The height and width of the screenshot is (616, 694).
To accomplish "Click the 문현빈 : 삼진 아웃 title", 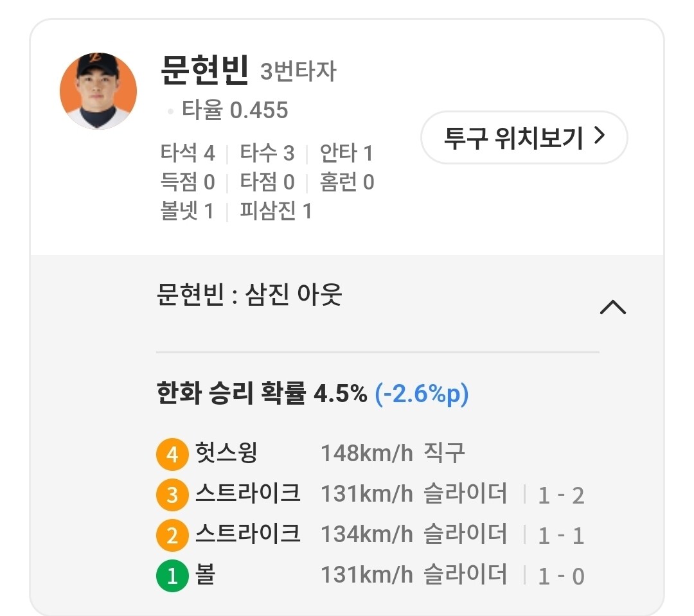I will [x=249, y=295].
